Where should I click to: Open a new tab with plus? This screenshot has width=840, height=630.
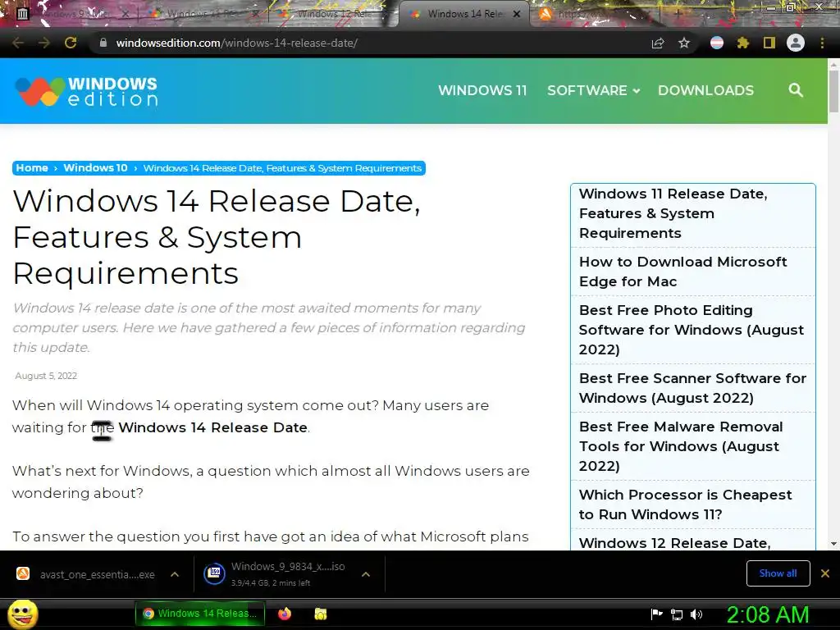pyautogui.click(x=677, y=14)
